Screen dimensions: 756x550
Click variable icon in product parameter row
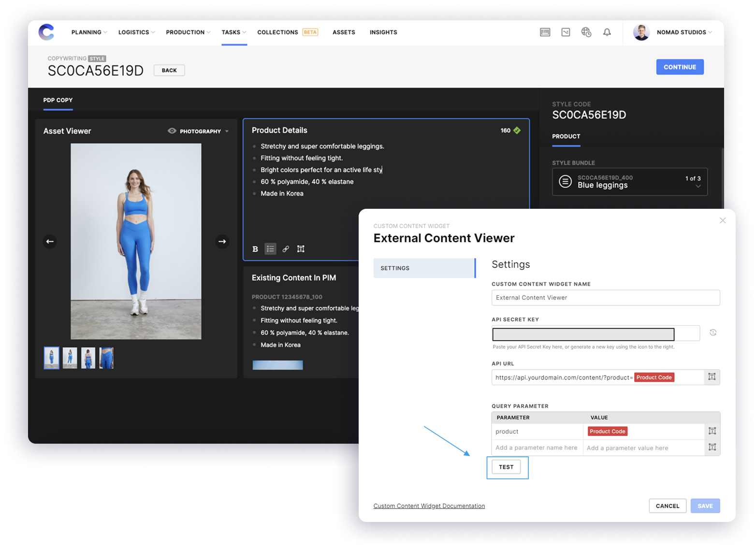(712, 431)
